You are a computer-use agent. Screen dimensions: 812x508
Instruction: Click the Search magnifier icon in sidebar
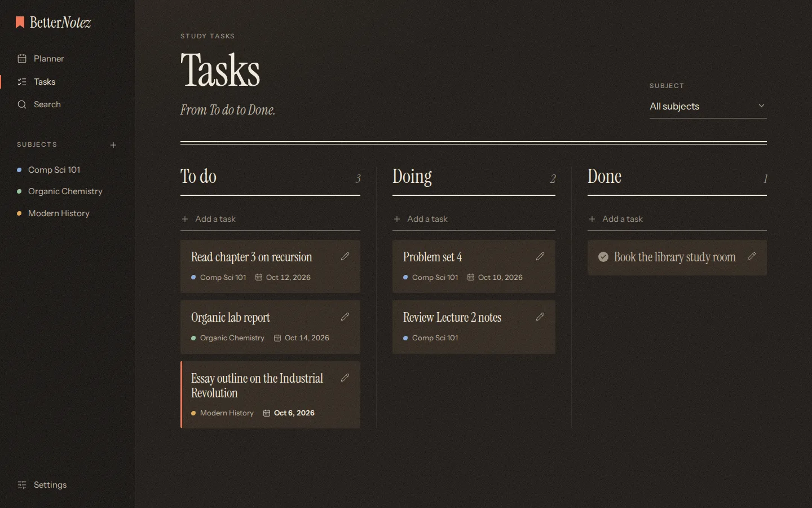pyautogui.click(x=22, y=104)
